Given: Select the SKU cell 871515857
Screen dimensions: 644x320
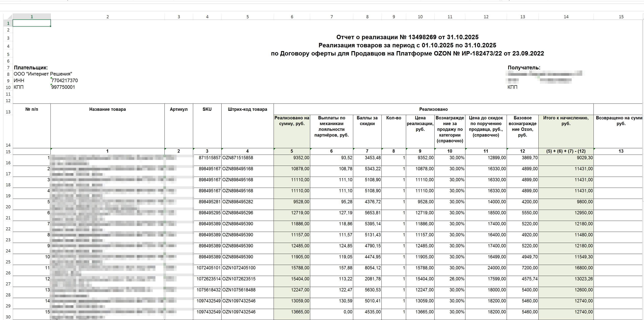Looking at the screenshot, I should pos(209,158).
